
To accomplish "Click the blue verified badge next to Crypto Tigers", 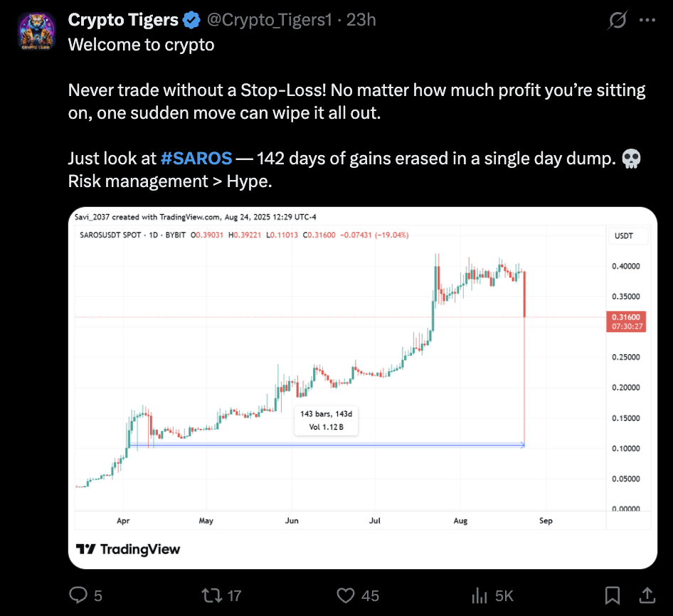I will (190, 19).
